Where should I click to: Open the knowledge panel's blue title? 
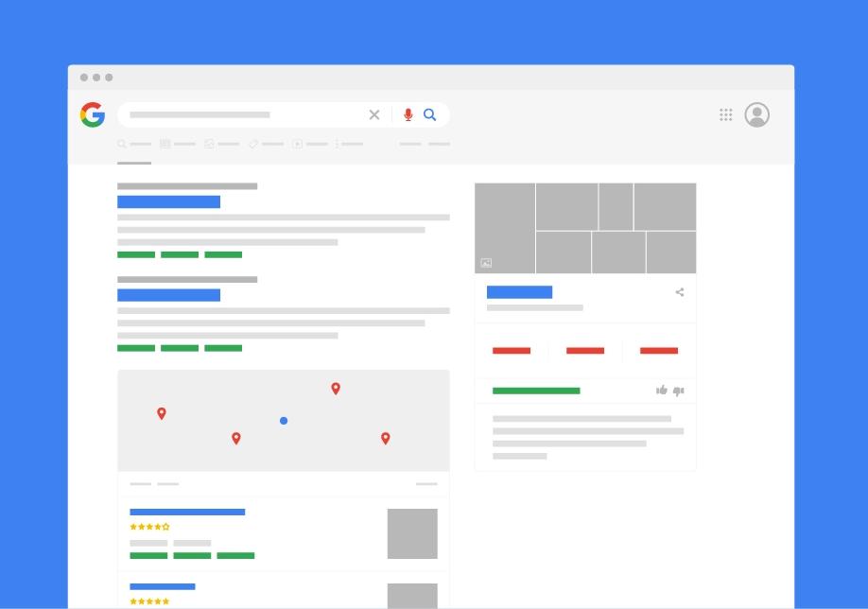[x=519, y=292]
